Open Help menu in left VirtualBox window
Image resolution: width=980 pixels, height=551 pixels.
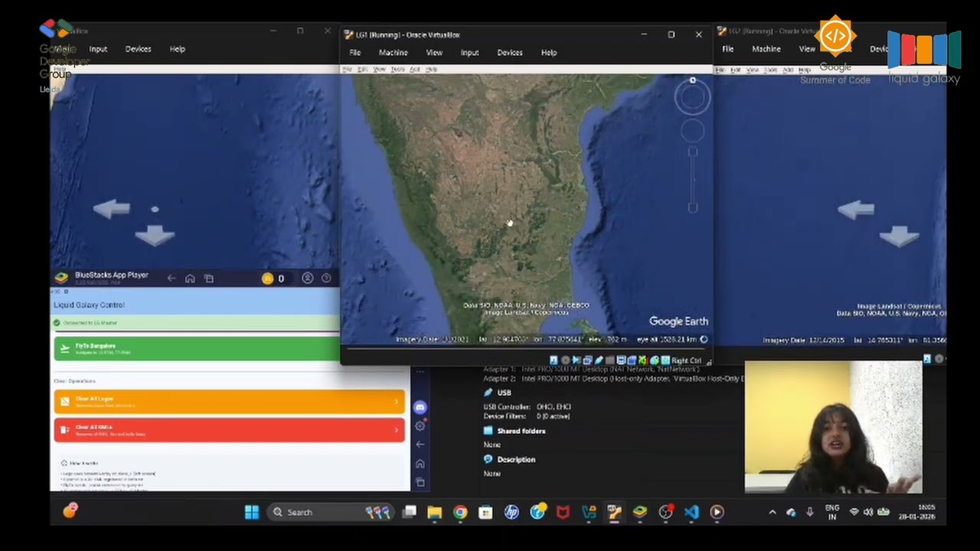[177, 49]
